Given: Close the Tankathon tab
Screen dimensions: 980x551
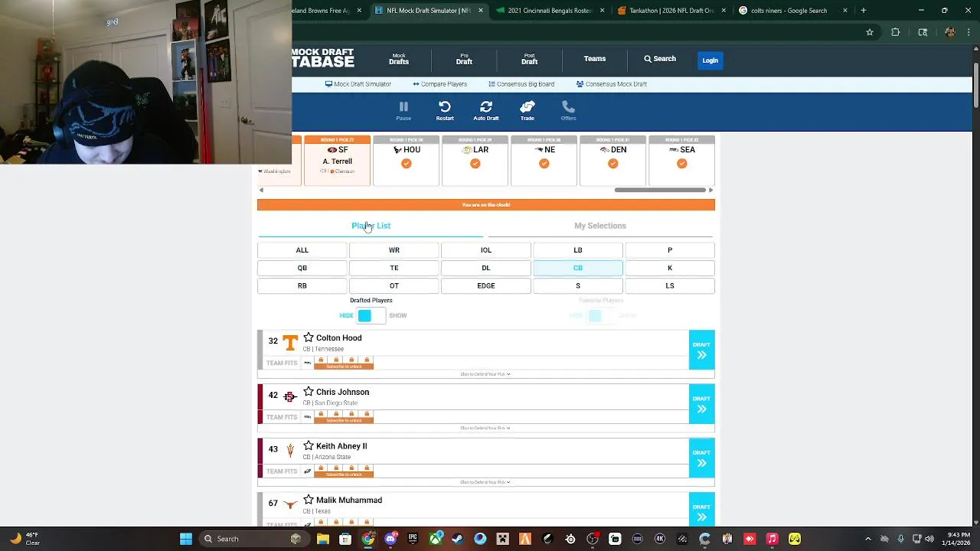Looking at the screenshot, I should coord(724,11).
